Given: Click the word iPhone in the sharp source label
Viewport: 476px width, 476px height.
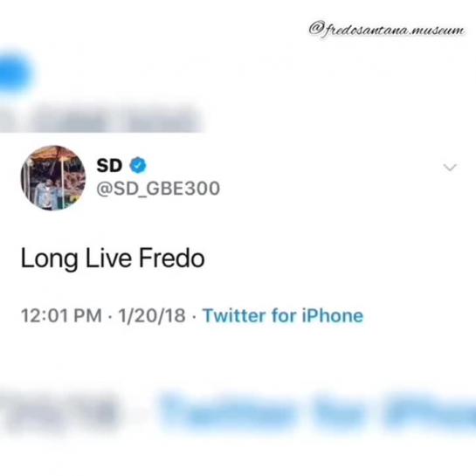Looking at the screenshot, I should pyautogui.click(x=333, y=315).
